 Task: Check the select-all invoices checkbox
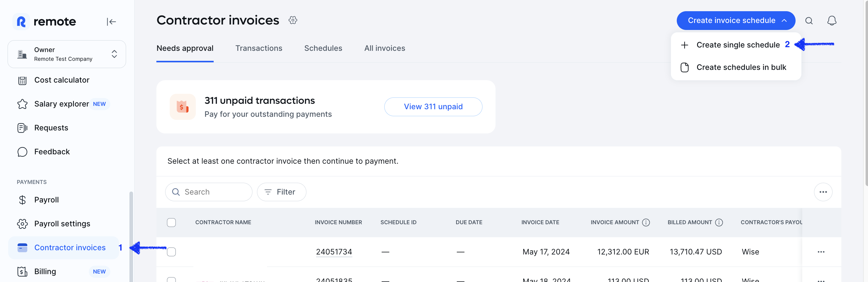[172, 222]
